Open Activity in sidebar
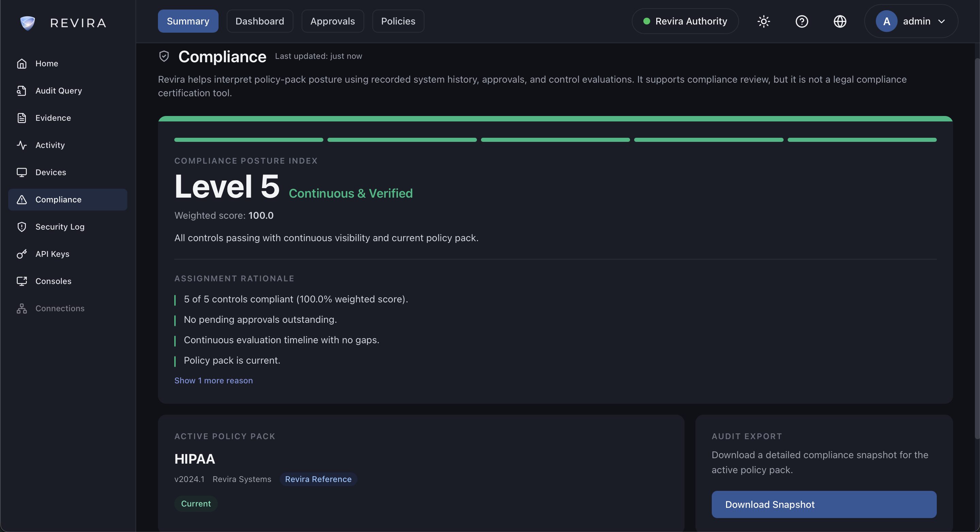This screenshot has width=980, height=532. point(68,145)
